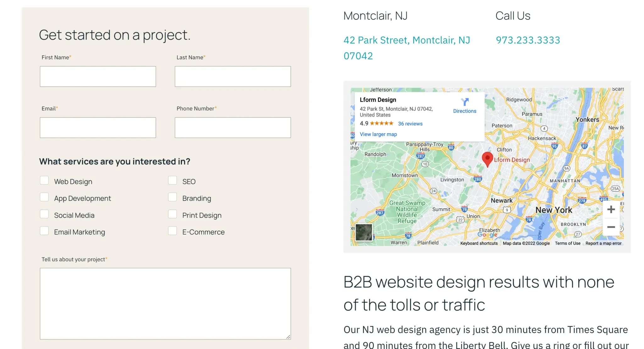Open the 36 reviews link
The width and height of the screenshot is (644, 349).
(x=410, y=123)
